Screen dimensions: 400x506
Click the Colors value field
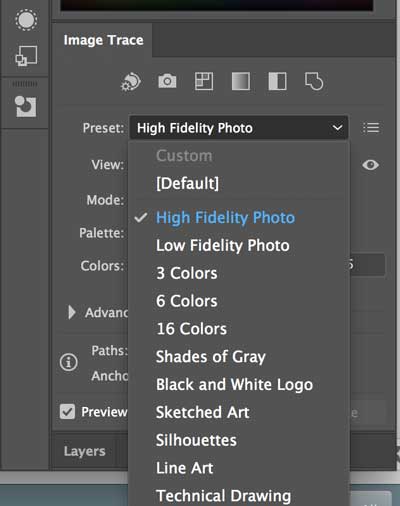click(367, 265)
